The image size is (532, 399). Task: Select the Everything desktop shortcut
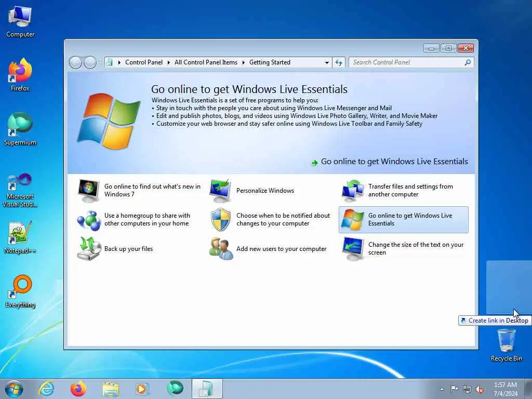20,291
